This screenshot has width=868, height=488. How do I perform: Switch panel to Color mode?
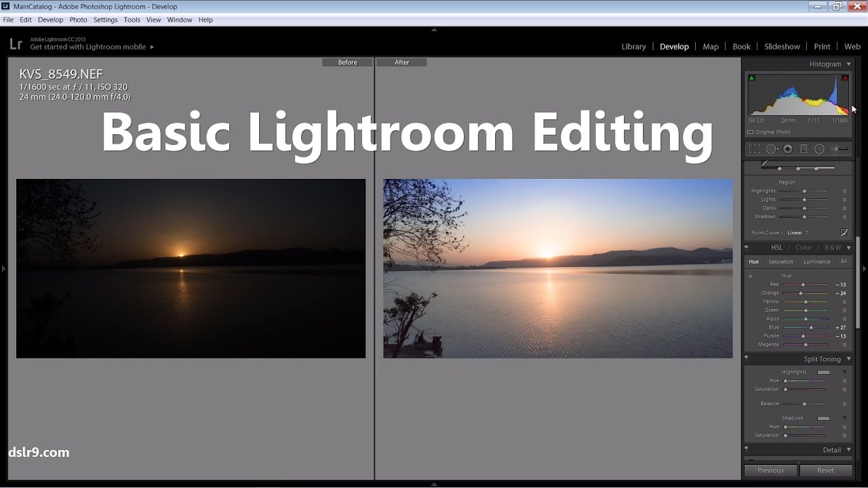[x=804, y=248]
